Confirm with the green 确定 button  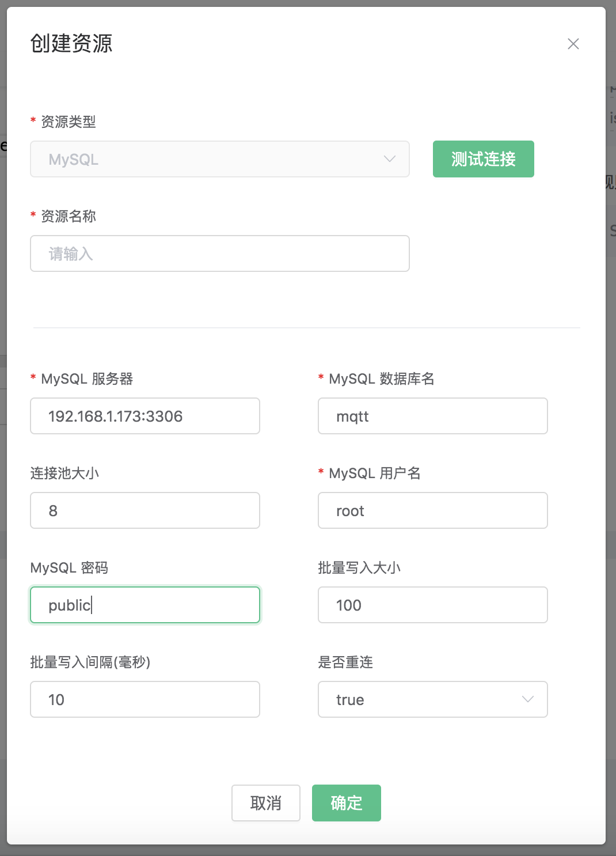(x=346, y=802)
